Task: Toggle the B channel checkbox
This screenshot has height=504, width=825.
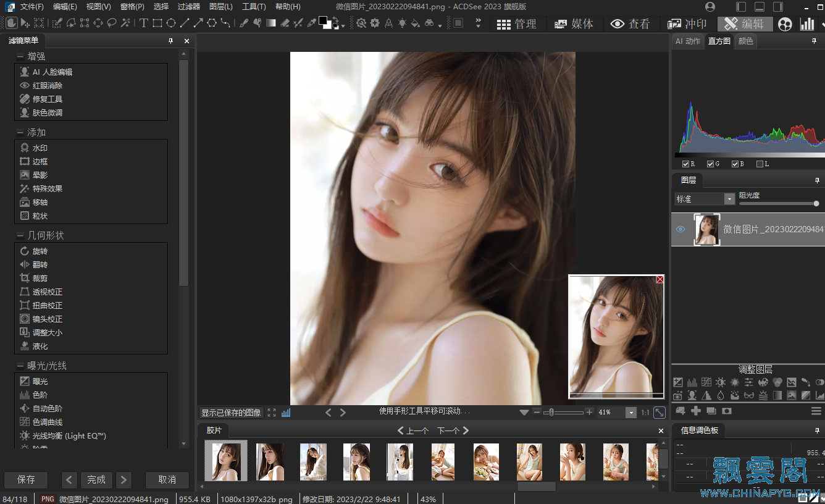Action: click(735, 164)
